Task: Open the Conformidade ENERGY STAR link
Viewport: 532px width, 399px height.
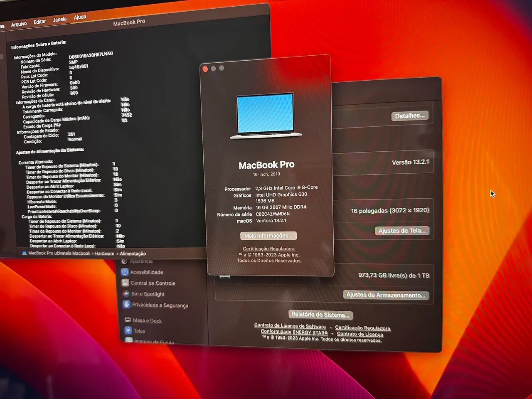Action: tap(293, 332)
